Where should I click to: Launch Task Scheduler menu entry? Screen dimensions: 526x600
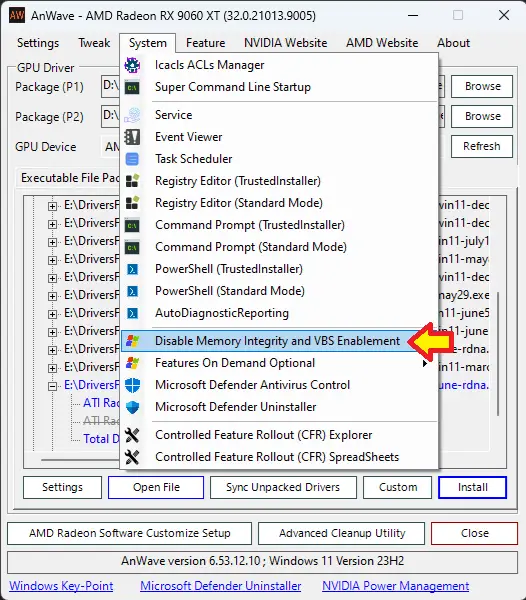[279, 159]
